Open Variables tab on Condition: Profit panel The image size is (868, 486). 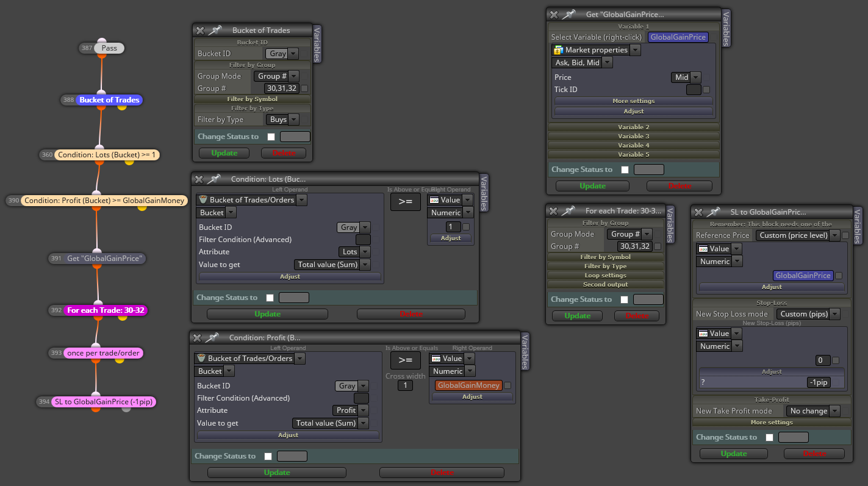pyautogui.click(x=525, y=351)
